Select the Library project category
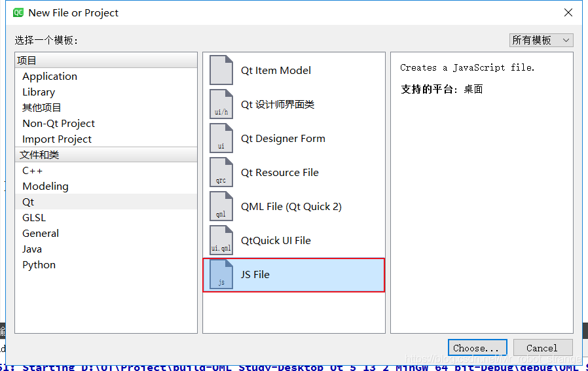 (106, 92)
